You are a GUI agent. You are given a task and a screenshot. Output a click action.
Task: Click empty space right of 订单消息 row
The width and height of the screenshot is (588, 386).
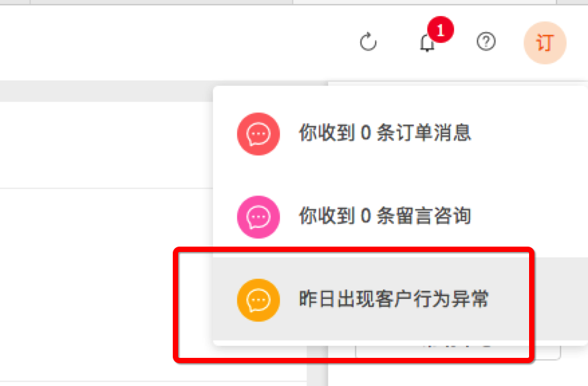point(529,133)
